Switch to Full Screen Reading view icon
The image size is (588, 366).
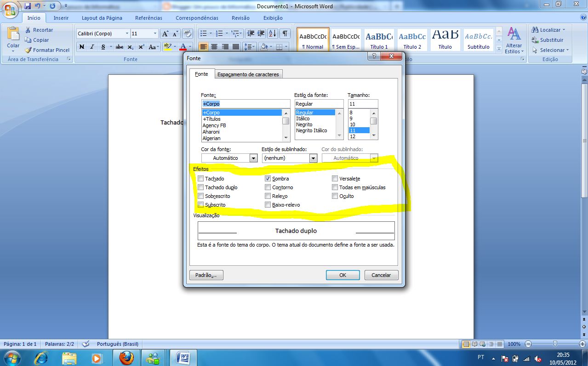click(475, 344)
